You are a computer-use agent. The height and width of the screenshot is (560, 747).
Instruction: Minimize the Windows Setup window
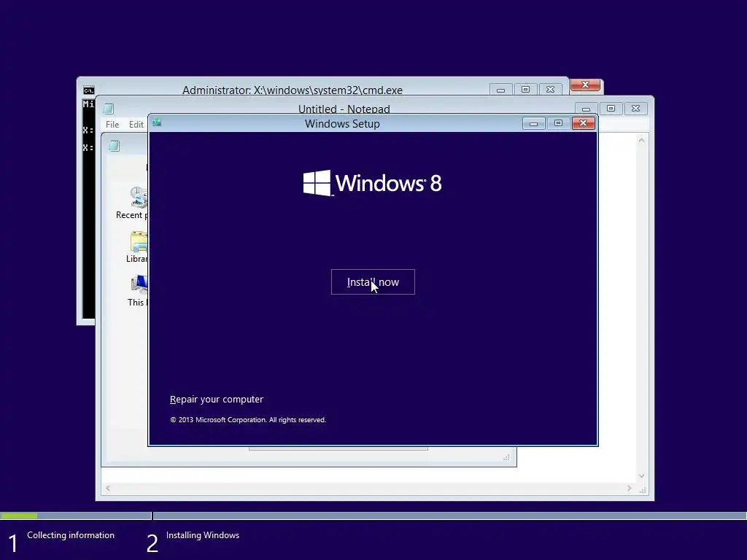(x=533, y=124)
